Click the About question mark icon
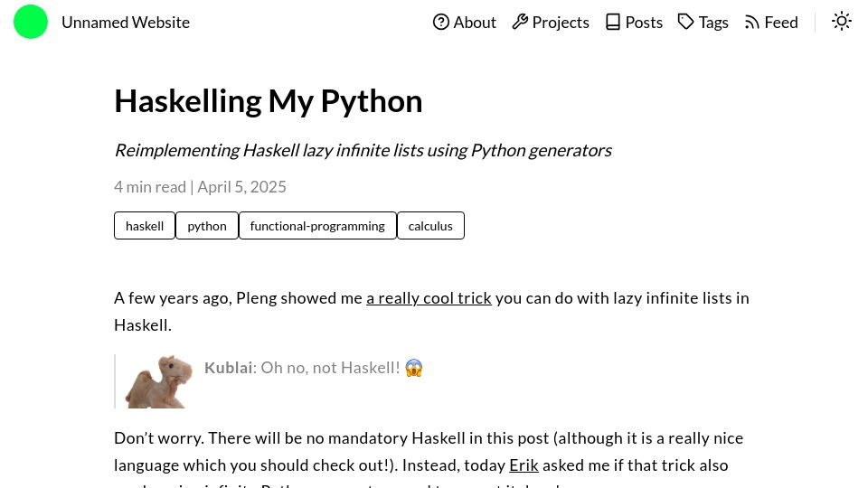The width and height of the screenshot is (868, 488). tap(440, 22)
